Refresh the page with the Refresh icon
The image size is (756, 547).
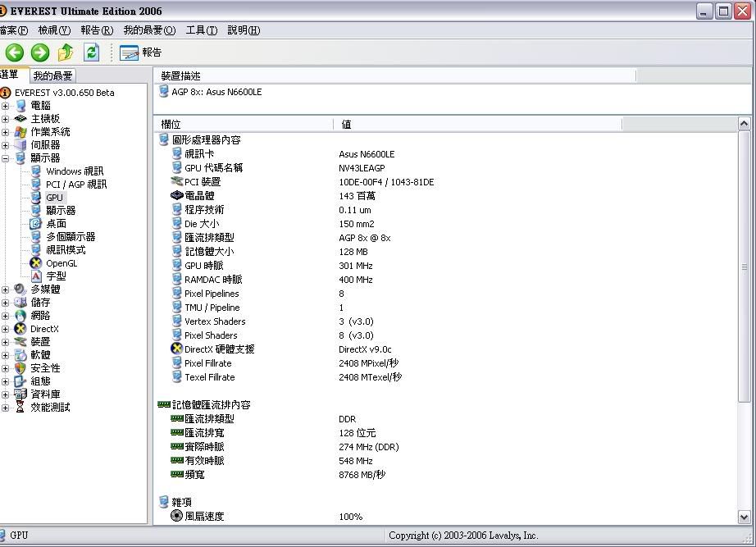(91, 52)
